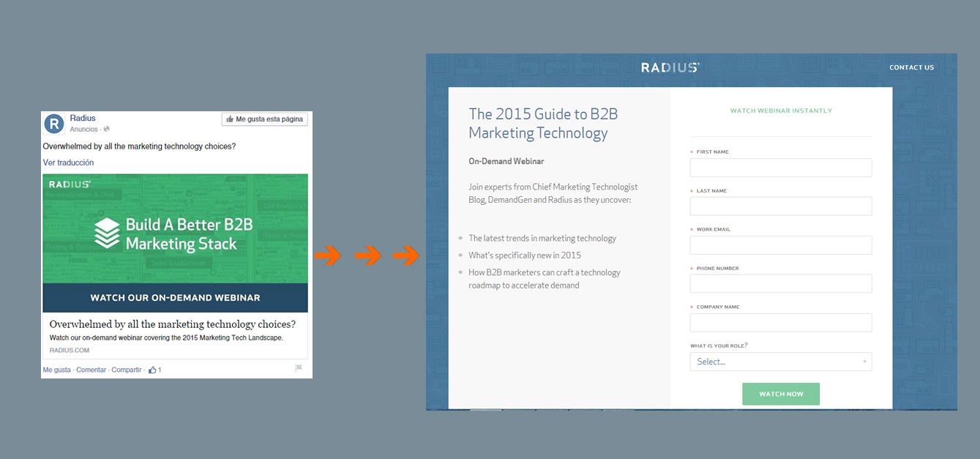Image resolution: width=980 pixels, height=459 pixels.
Task: Open the ad headline 'Overwhelmed by all the marketing technology choices?'
Action: 173,324
